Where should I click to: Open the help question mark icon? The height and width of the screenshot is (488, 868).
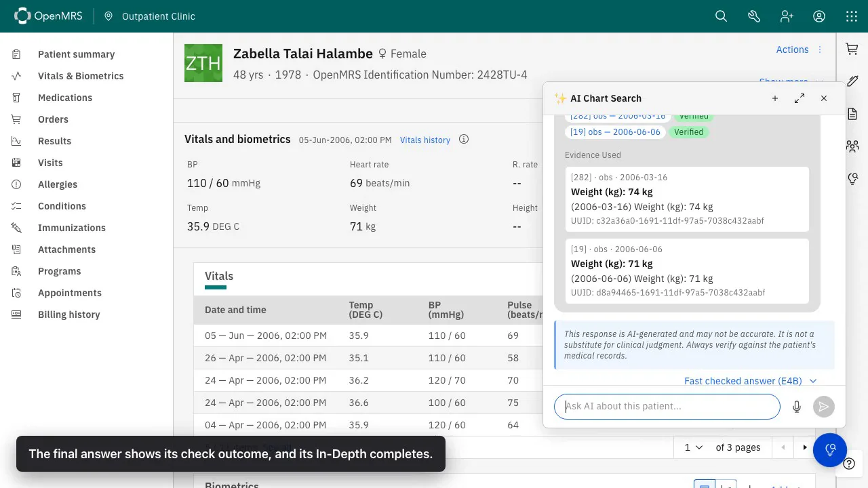tap(848, 464)
